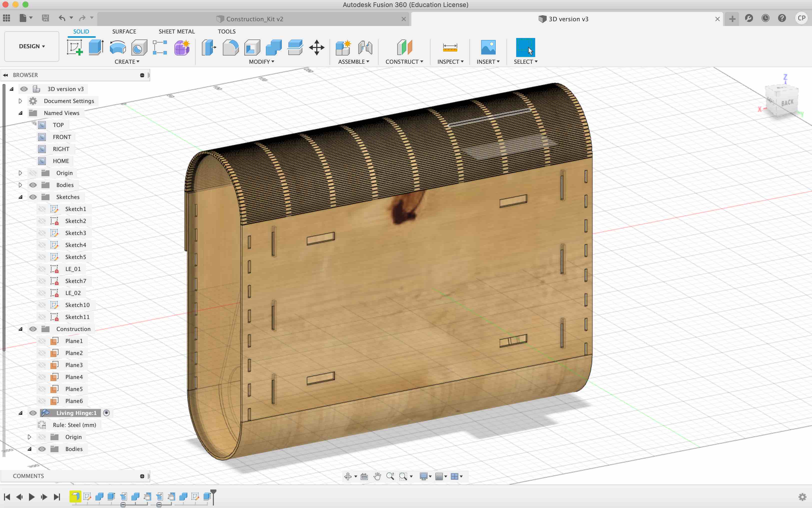Toggle visibility of Construction folder
The width and height of the screenshot is (812, 508).
click(x=33, y=329)
